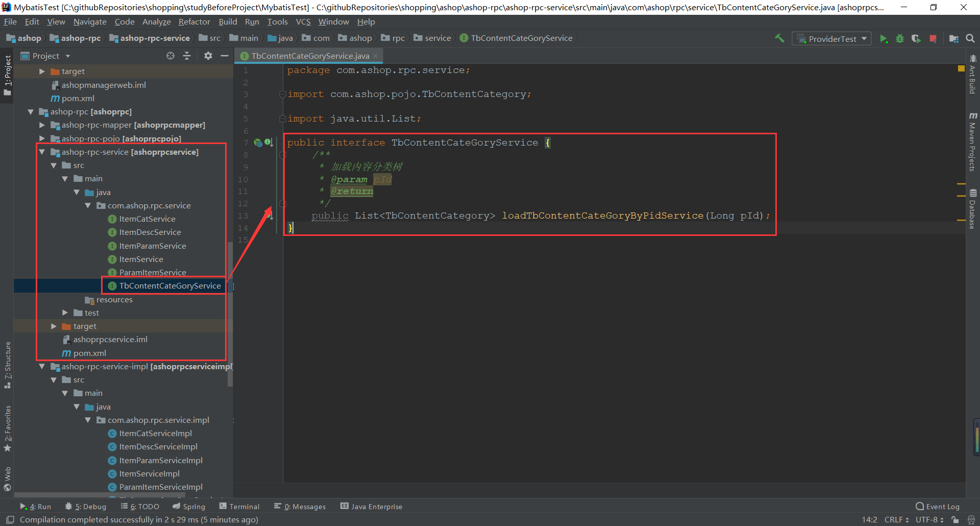Viewport: 980px width, 526px height.
Task: Open the ProviderTest run configuration dropdown
Action: click(x=831, y=39)
